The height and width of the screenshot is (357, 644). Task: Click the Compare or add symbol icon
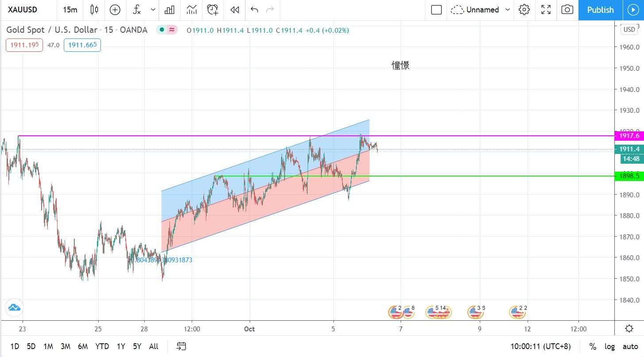click(115, 10)
